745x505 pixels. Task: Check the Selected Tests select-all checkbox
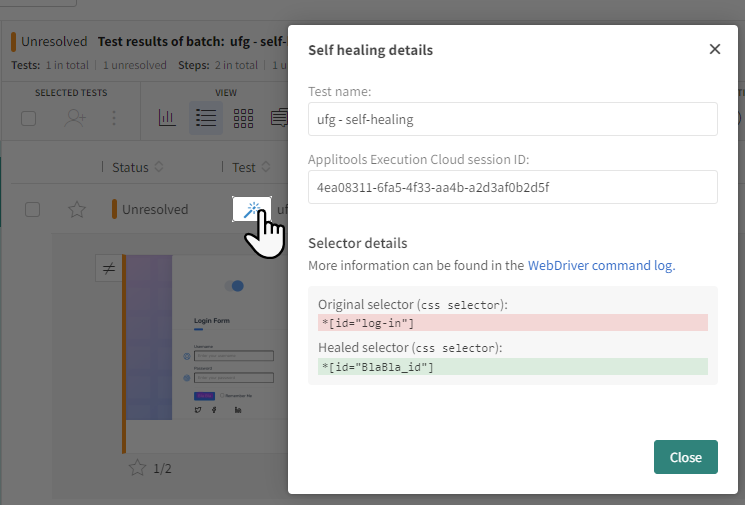click(29, 118)
